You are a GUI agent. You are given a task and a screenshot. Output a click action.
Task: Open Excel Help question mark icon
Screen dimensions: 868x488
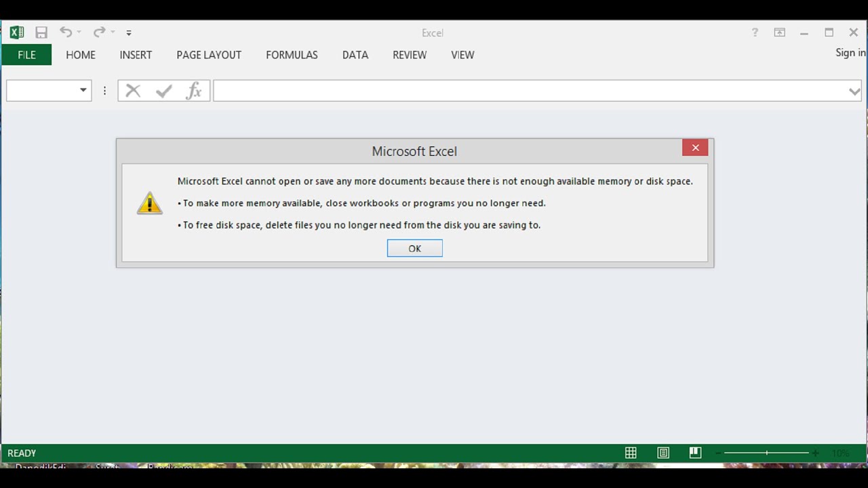point(755,32)
